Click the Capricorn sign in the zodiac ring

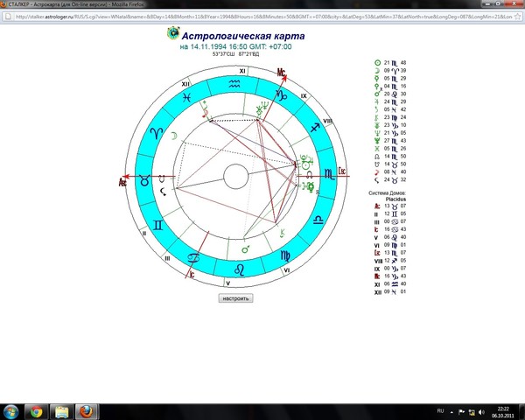[x=281, y=95]
